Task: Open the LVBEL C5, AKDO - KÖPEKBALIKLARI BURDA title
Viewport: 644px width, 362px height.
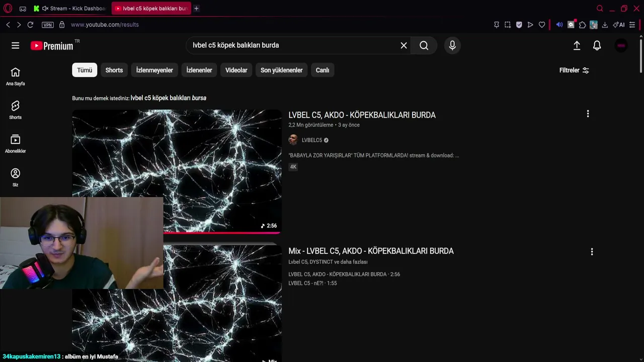Action: click(362, 115)
